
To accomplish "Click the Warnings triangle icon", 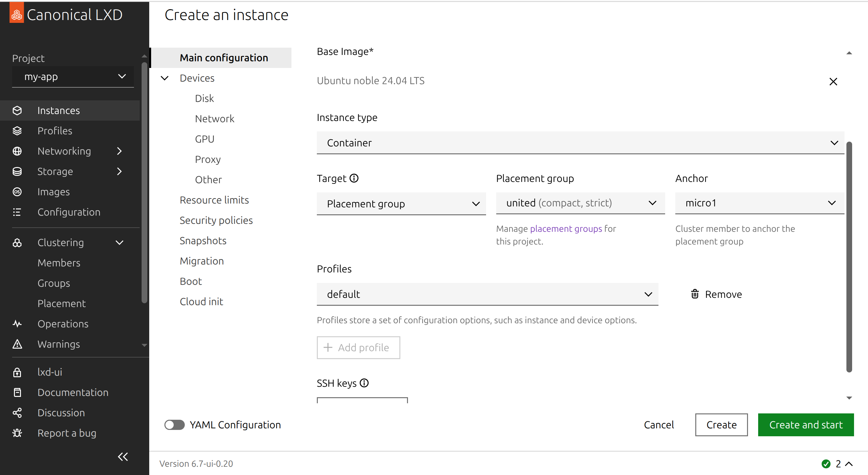I will click(x=17, y=344).
